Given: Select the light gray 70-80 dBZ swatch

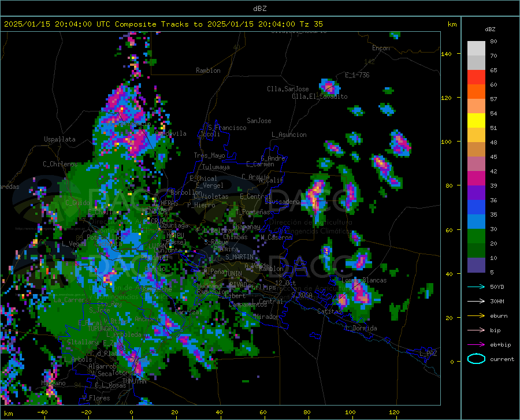Looking at the screenshot, I should pyautogui.click(x=476, y=49).
